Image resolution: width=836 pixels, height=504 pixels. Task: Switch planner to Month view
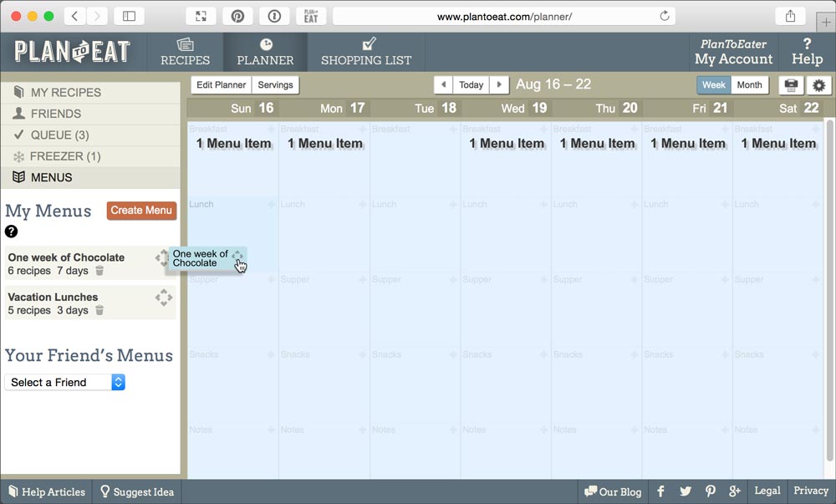pos(749,84)
